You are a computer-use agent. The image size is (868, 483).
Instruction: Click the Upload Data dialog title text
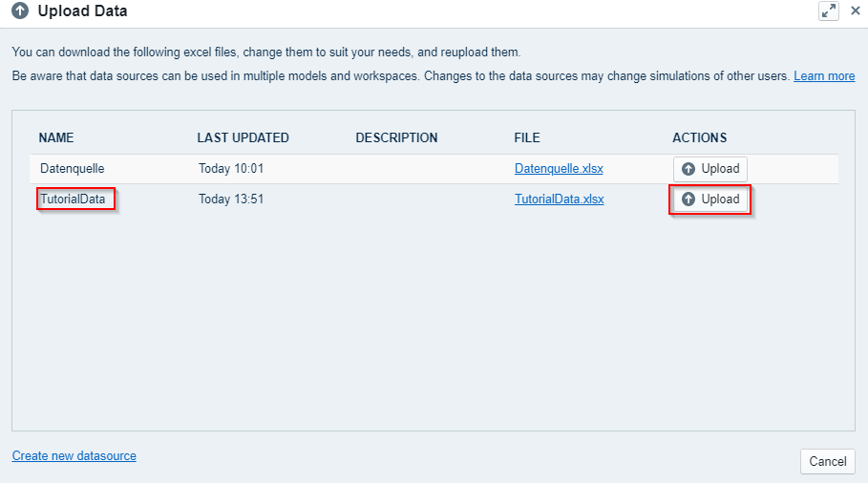click(82, 11)
